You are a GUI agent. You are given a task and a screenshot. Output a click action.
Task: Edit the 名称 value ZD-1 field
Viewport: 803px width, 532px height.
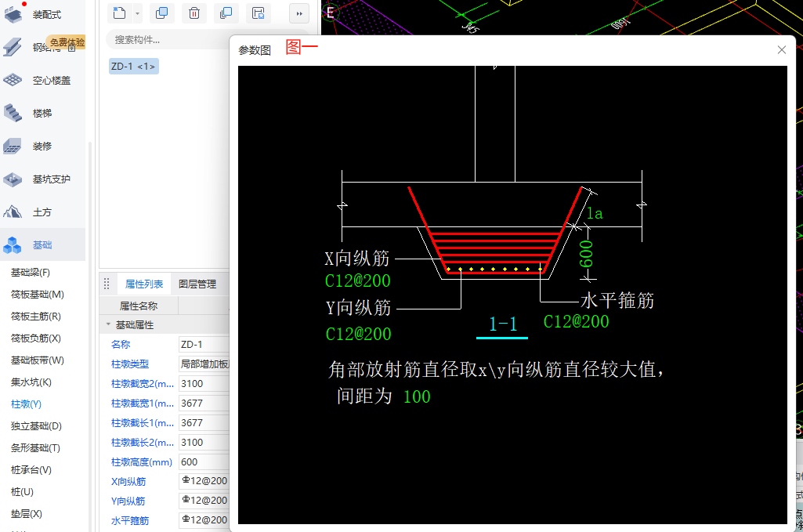pos(204,345)
